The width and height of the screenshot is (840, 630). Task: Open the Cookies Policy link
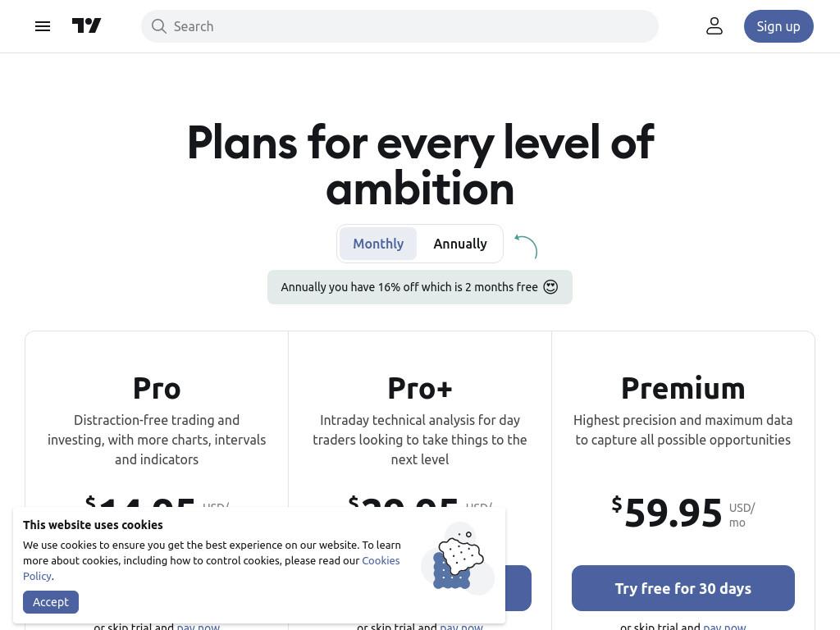pos(211,568)
